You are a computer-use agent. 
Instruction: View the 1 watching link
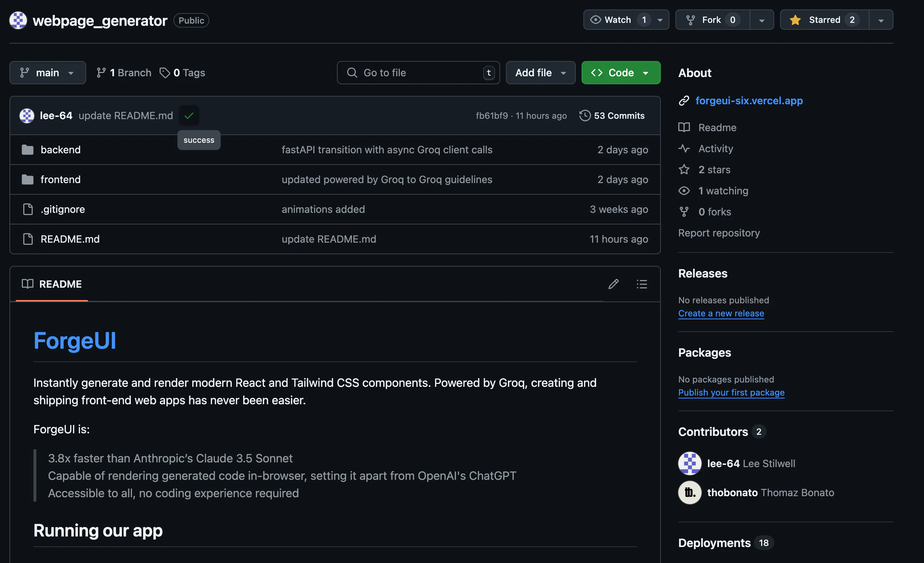click(723, 190)
